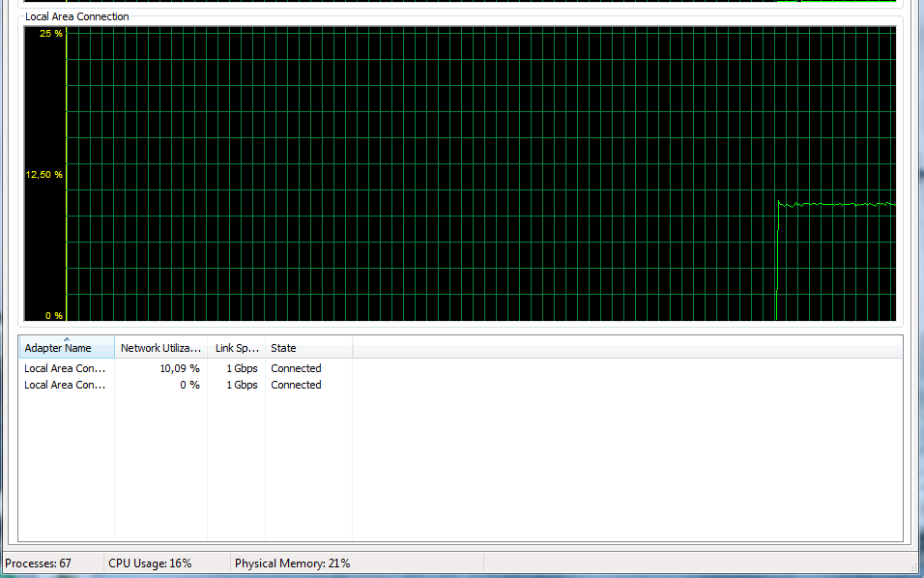Select the adapter row with 10,09 % utilization
Screen dimensions: 924x578
click(x=186, y=368)
